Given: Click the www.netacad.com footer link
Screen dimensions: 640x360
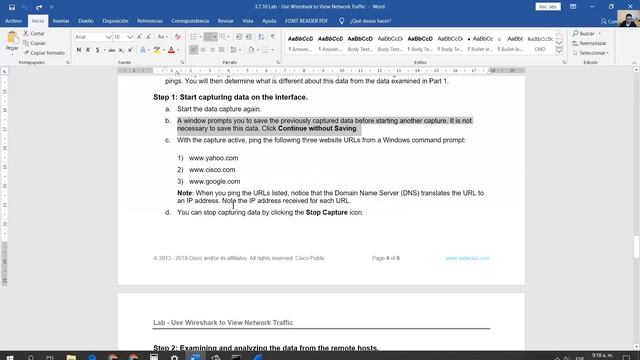Looking at the screenshot, I should (x=467, y=258).
